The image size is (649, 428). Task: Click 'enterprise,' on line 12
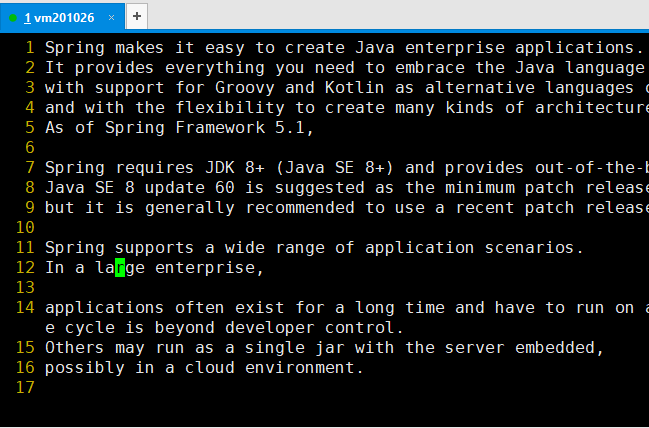(209, 267)
